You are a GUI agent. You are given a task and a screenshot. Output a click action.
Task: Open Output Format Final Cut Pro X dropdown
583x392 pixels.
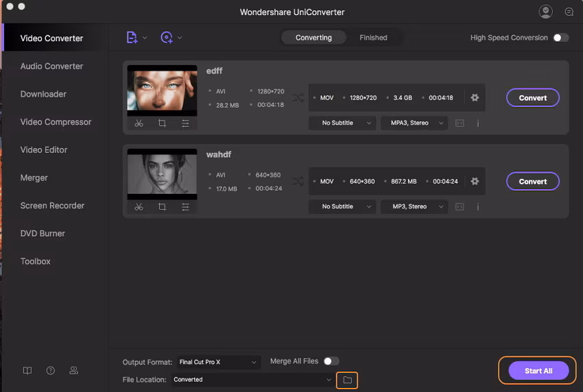click(x=218, y=362)
